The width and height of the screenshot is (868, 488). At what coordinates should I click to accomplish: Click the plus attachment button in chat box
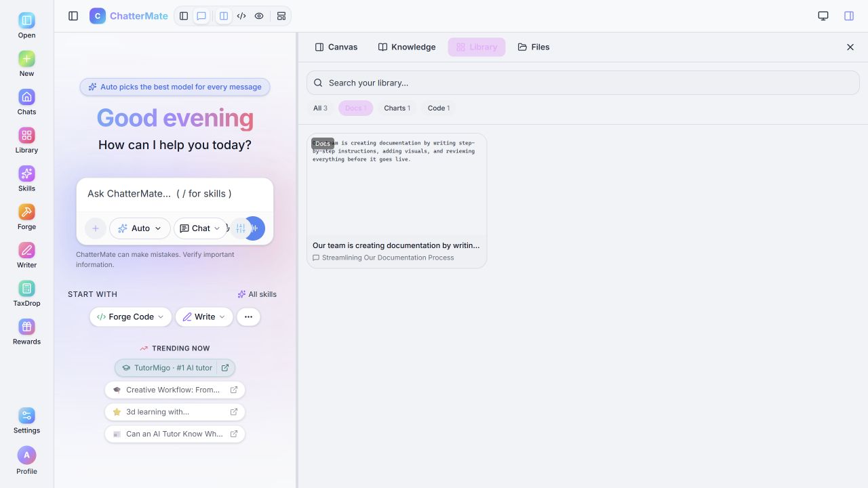96,228
